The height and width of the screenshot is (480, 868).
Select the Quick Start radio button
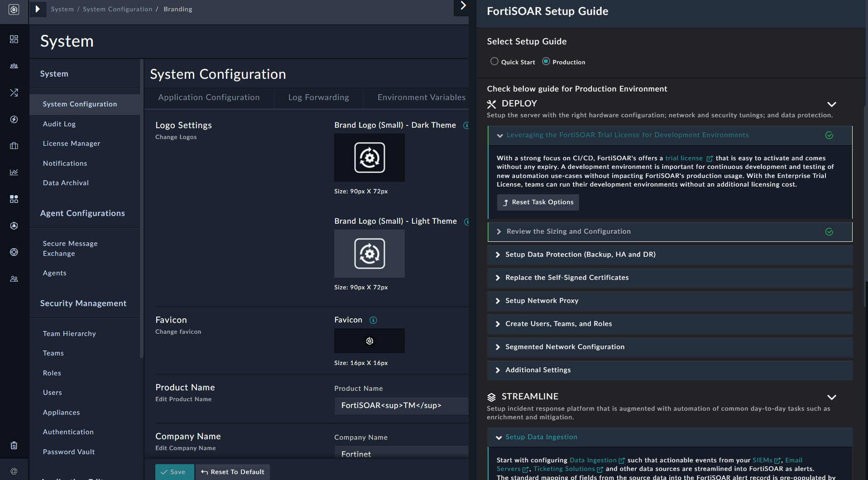pos(494,61)
